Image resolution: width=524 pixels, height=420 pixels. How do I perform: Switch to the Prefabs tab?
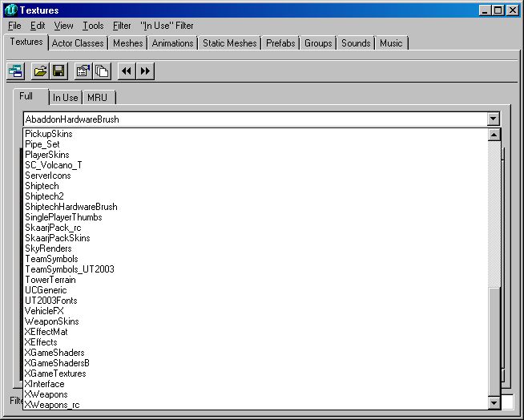tap(280, 43)
